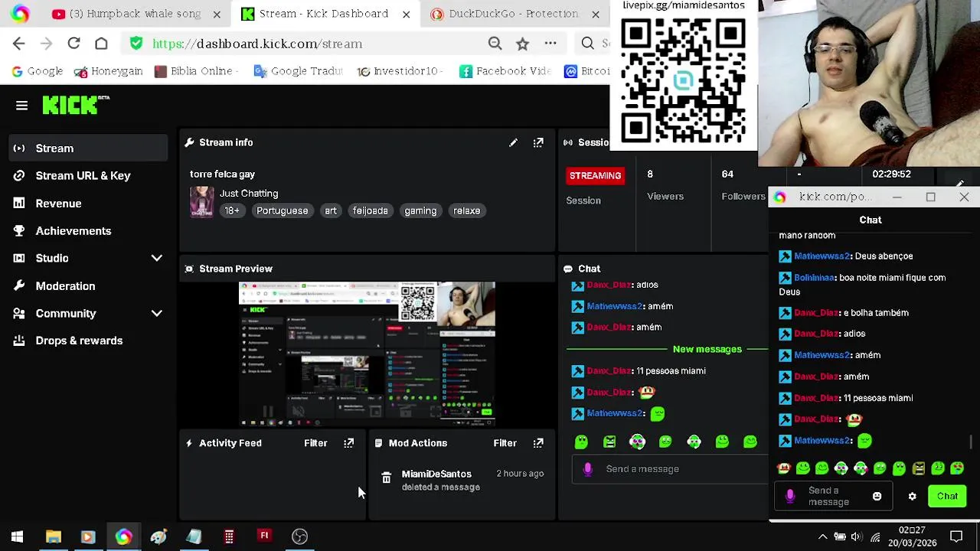Screen dimensions: 980x551
Task: Click the Portuguese language tag
Action: coord(282,211)
